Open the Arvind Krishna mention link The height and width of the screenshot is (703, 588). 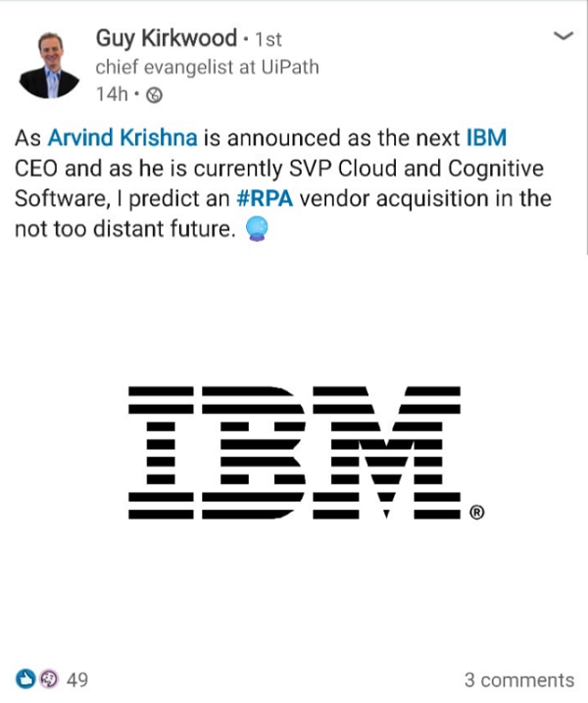tap(122, 137)
